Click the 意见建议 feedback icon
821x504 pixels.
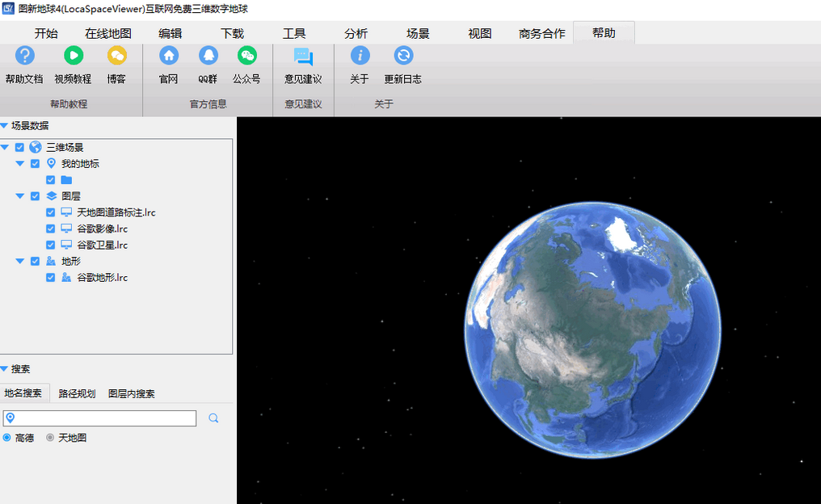(x=303, y=57)
